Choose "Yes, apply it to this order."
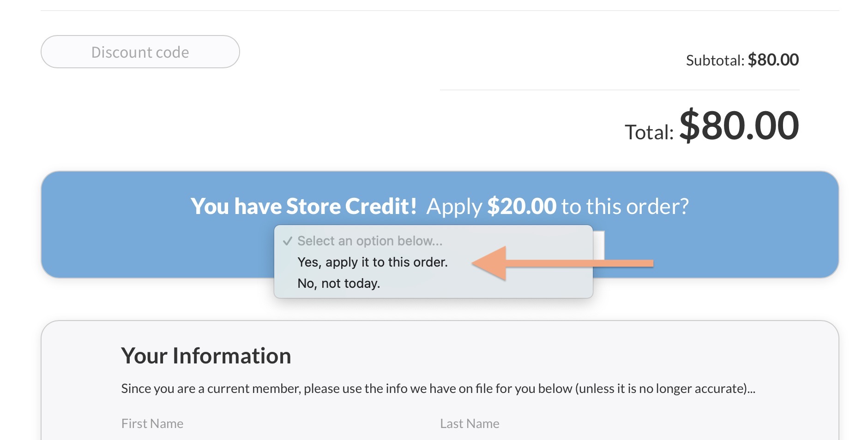 coord(372,262)
